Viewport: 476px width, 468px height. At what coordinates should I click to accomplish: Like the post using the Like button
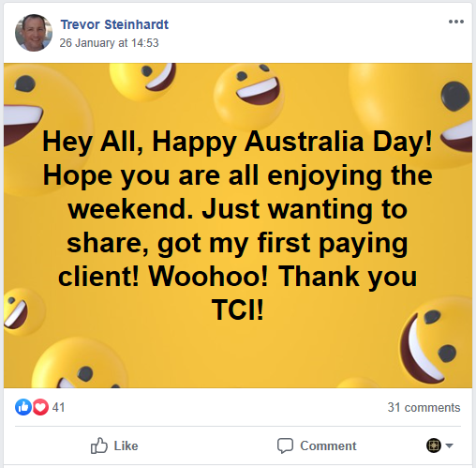114,445
